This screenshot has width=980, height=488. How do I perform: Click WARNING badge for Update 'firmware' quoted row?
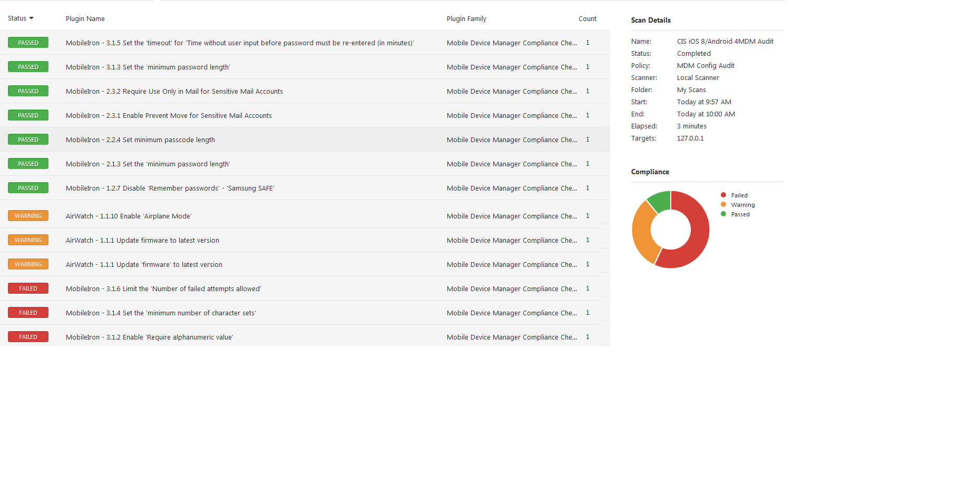click(28, 264)
